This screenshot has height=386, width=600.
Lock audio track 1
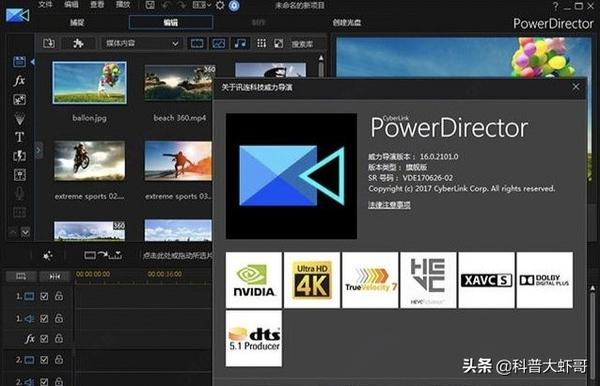tap(59, 318)
